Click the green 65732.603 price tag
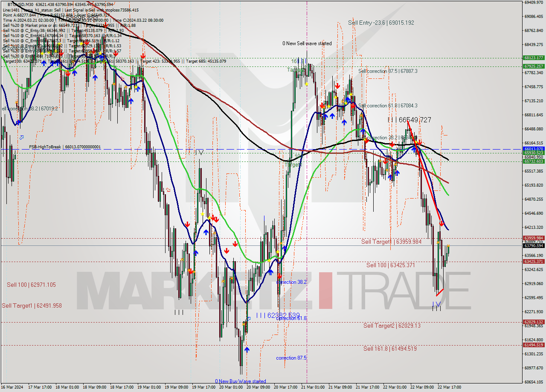546x392 pixels. pyautogui.click(x=533, y=161)
